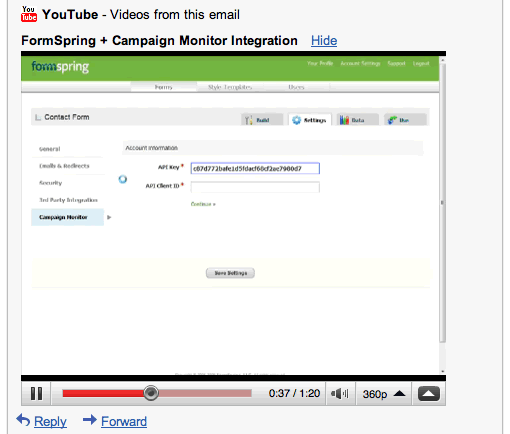Click the up arrow next to 360p
Viewport: 510px width, 434px height.
tap(399, 394)
